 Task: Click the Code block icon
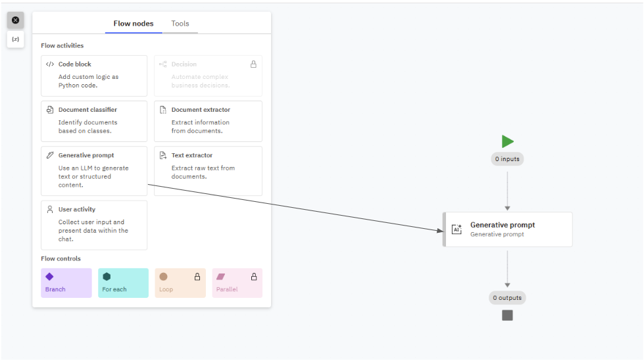pos(50,64)
